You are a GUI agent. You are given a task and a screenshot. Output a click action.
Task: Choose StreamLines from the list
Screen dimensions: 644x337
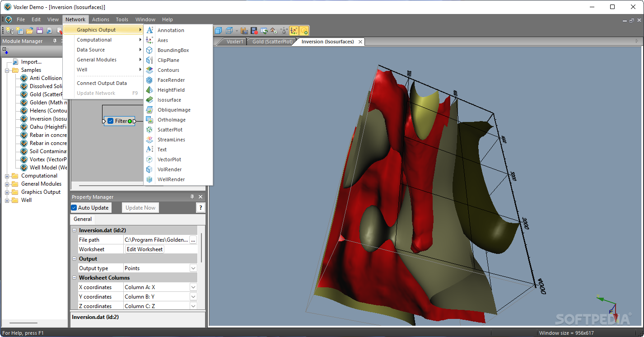pyautogui.click(x=178, y=140)
